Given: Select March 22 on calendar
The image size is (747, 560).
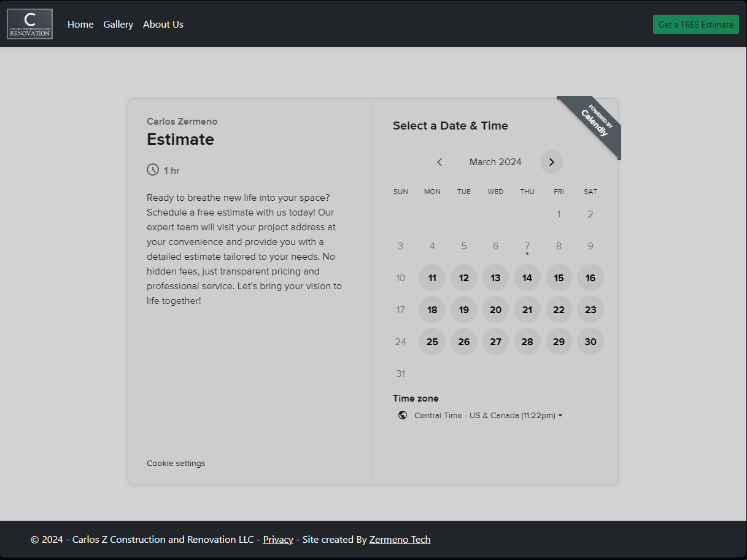Looking at the screenshot, I should click(559, 310).
